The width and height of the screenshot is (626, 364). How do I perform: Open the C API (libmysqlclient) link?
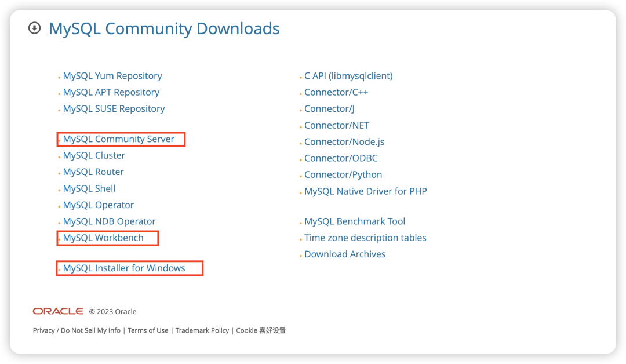[x=348, y=76]
